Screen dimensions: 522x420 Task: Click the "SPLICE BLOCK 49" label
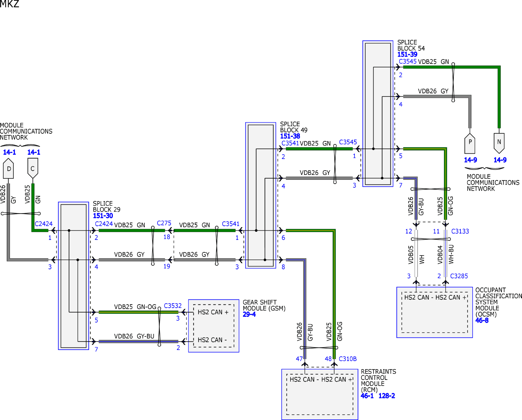[x=294, y=127]
